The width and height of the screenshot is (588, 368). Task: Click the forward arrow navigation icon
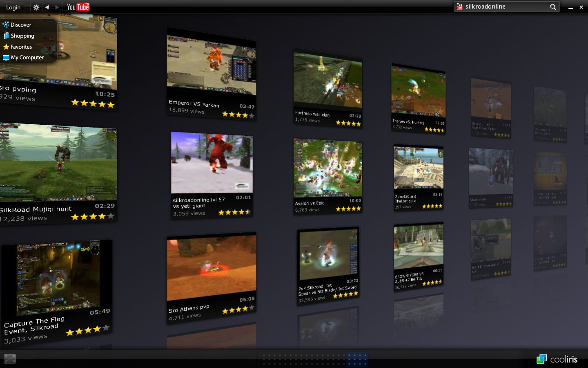57,7
